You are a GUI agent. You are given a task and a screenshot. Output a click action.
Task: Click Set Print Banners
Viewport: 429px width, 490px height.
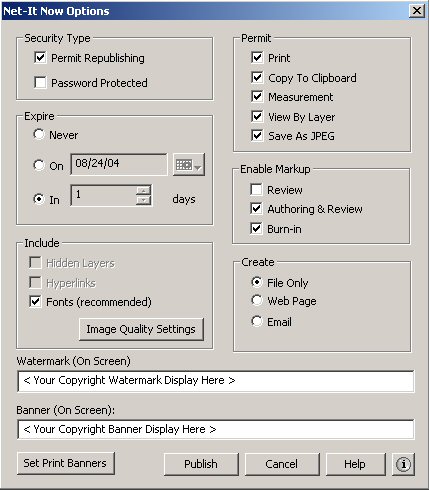pyautogui.click(x=65, y=463)
